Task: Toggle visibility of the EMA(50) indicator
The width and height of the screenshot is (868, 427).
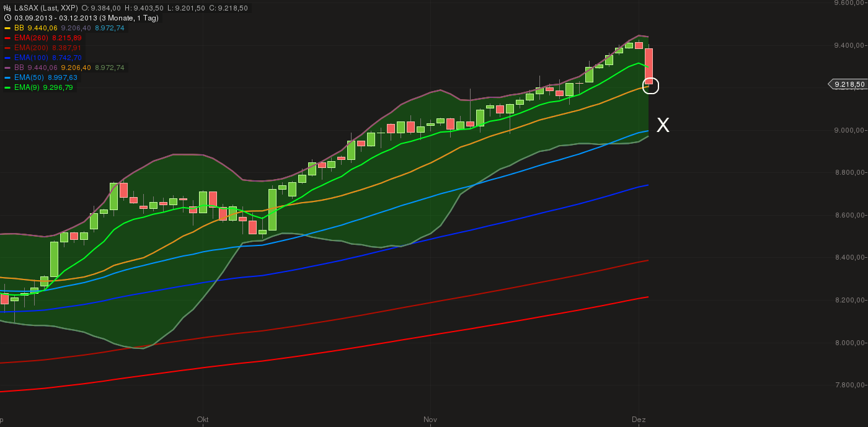Action: (7, 77)
